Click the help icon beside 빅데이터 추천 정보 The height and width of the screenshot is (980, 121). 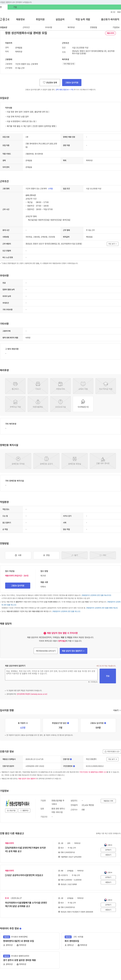coord(21,929)
